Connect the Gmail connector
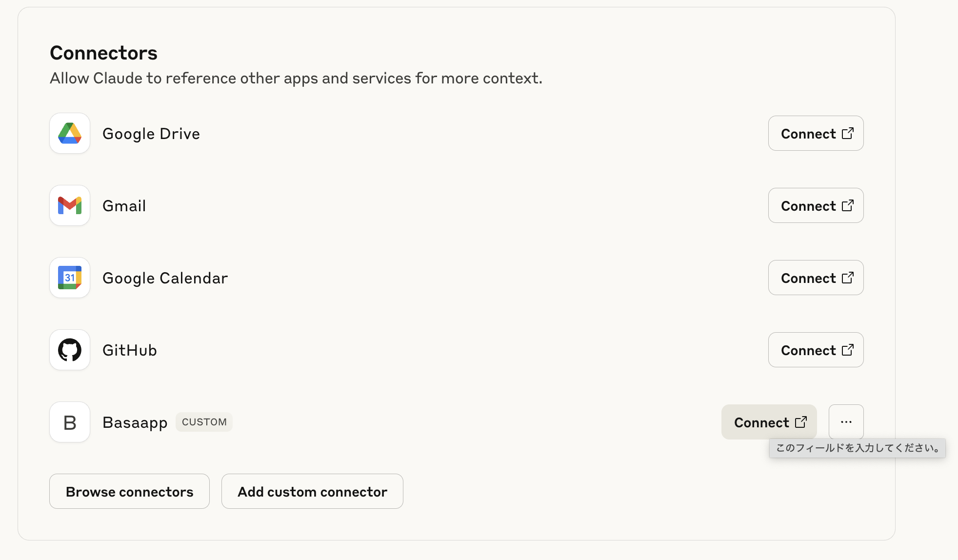Viewport: 958px width, 560px height. 816,205
